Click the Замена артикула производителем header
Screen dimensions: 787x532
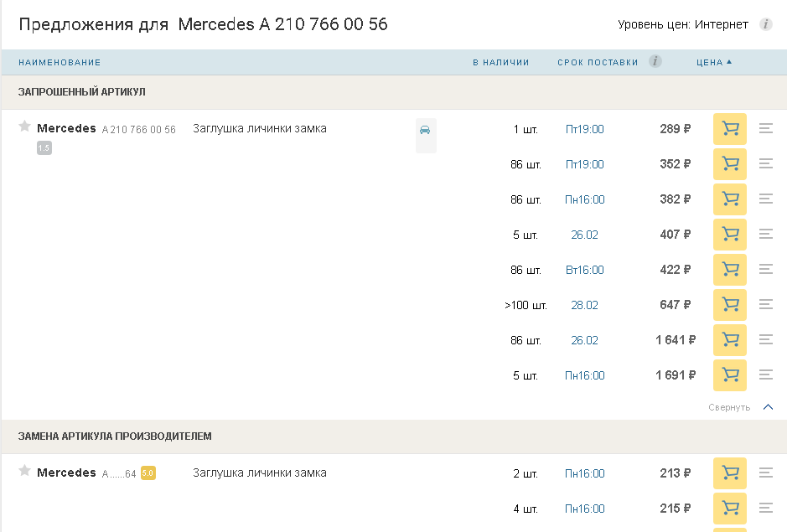(x=115, y=436)
